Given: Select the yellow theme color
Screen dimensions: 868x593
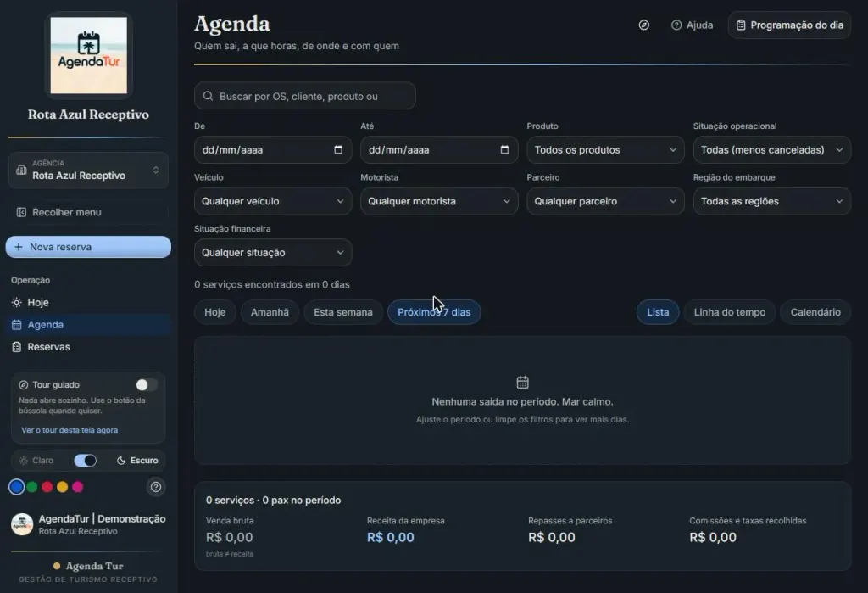Looking at the screenshot, I should pos(63,487).
